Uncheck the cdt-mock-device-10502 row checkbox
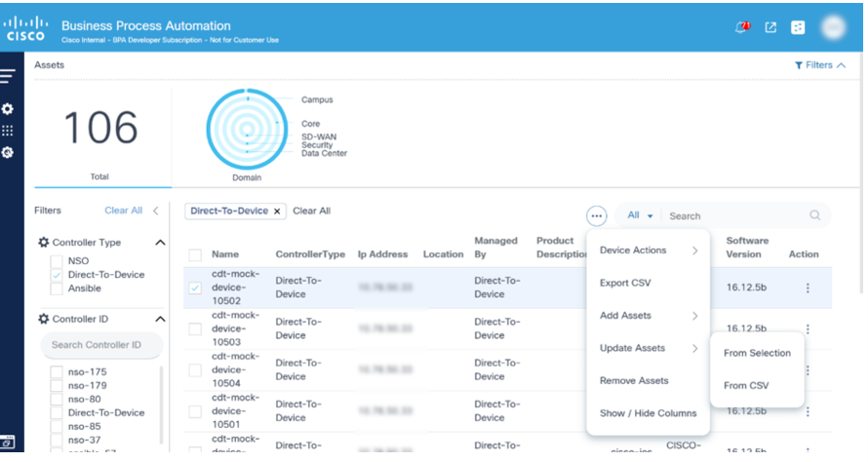Image resolution: width=868 pixels, height=462 pixels. (x=195, y=288)
